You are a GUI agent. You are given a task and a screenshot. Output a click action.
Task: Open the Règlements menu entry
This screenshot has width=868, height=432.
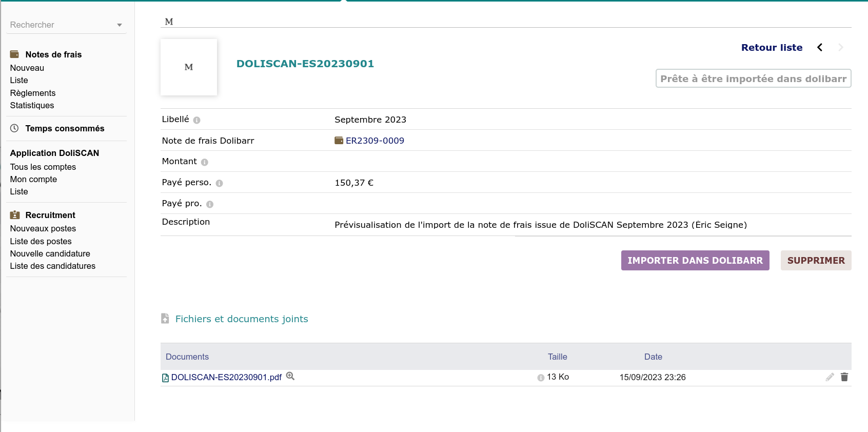tap(33, 93)
